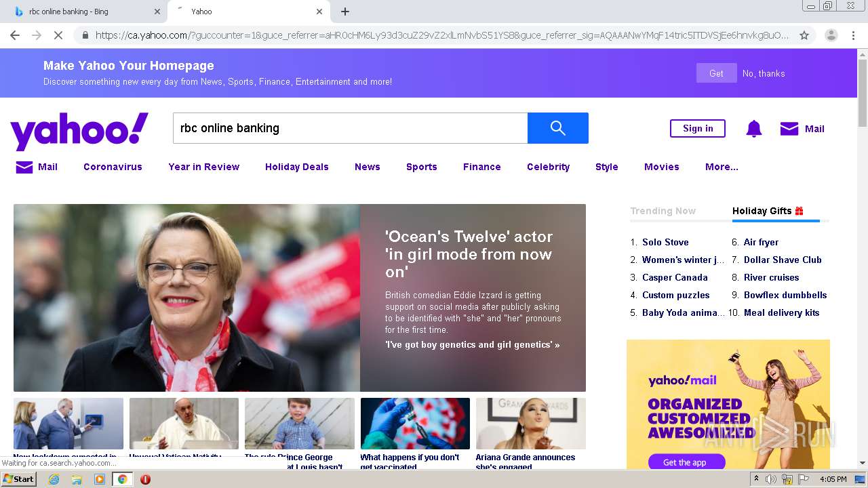Open the Baby Yoda trending item
868x488 pixels.
(683, 312)
